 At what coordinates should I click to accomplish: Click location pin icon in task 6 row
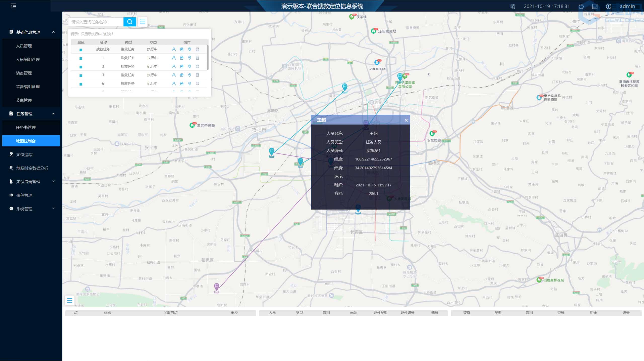190,84
